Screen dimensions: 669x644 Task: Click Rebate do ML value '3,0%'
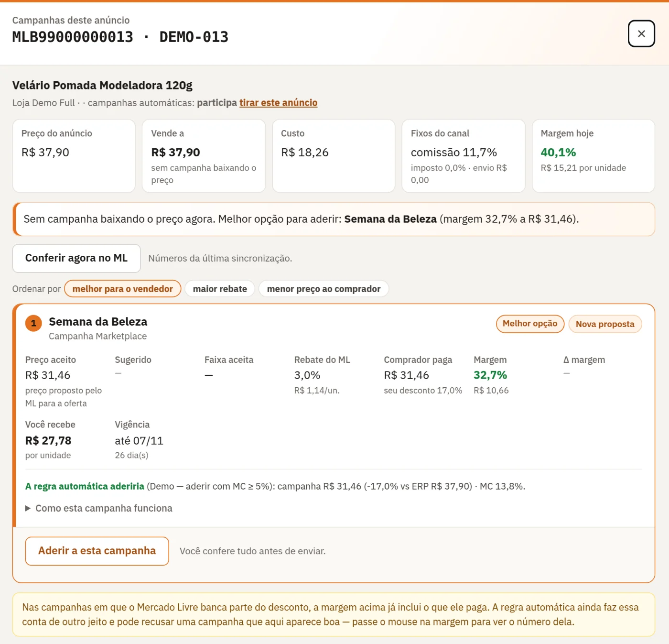[x=307, y=375]
